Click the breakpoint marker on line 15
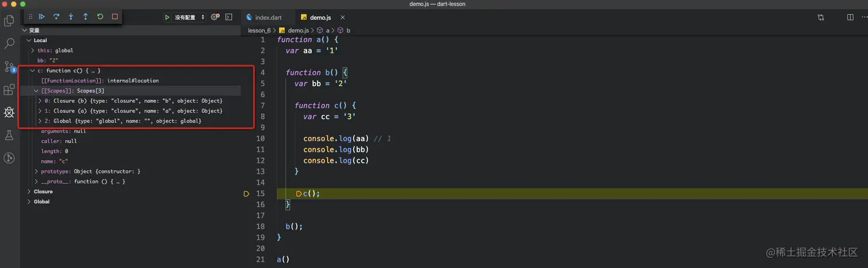The height and width of the screenshot is (268, 868). click(246, 194)
